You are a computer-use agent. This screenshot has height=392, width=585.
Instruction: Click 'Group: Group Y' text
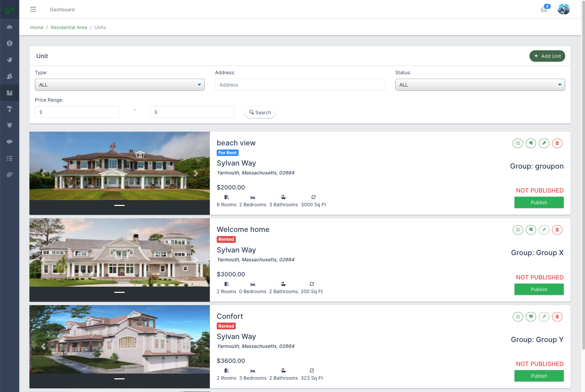point(537,340)
